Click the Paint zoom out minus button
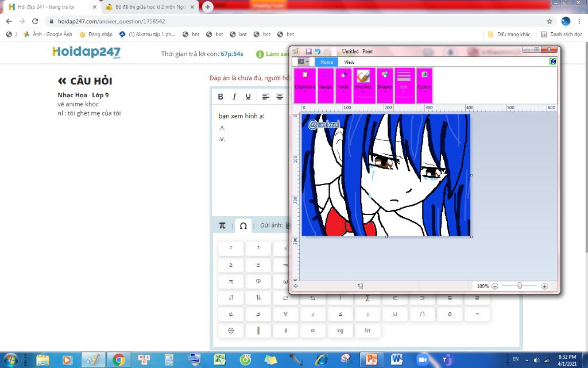Viewport: 588px width, 368px height. (494, 286)
